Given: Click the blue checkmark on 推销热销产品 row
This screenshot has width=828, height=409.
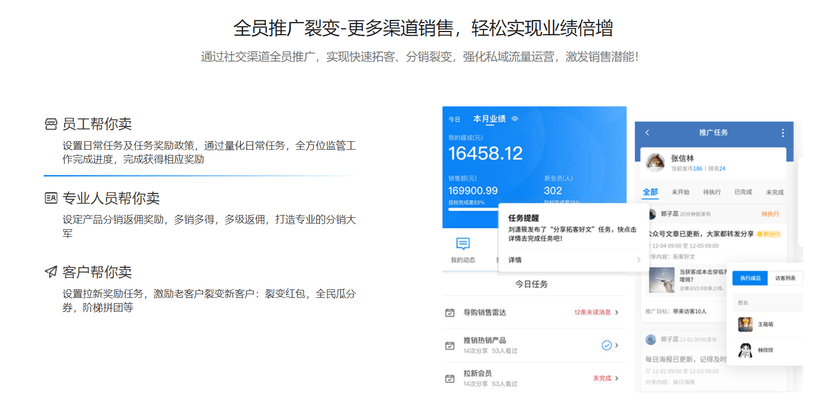Looking at the screenshot, I should coord(607,345).
